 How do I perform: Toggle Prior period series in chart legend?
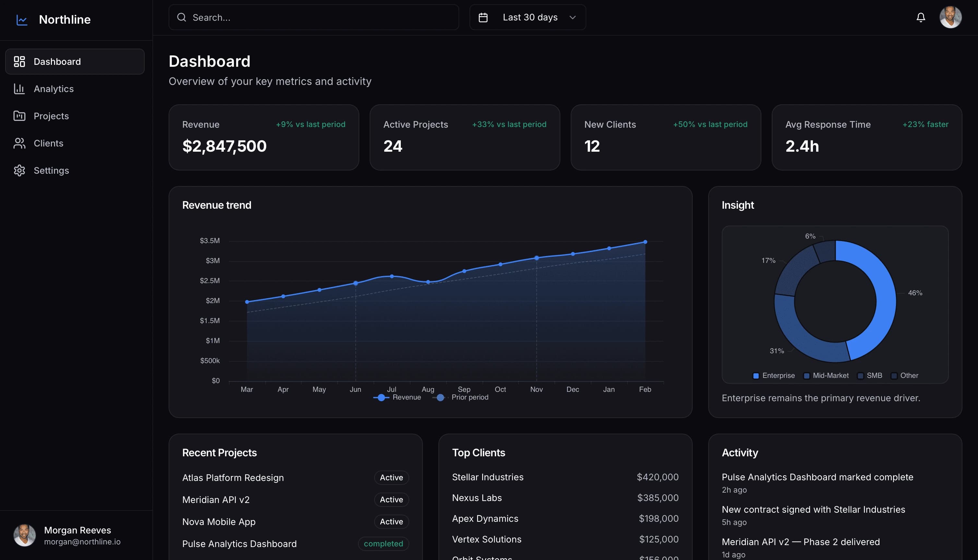pyautogui.click(x=460, y=397)
